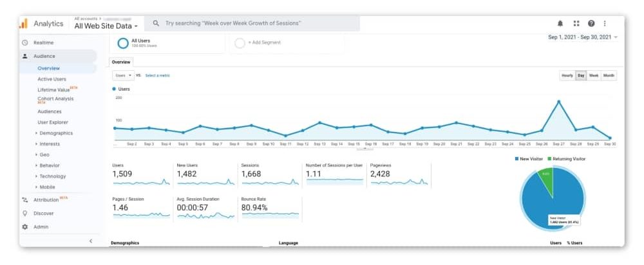Screen dimensions: 644x265
Task: Click the Pageviews card 2,428
Action: point(399,174)
